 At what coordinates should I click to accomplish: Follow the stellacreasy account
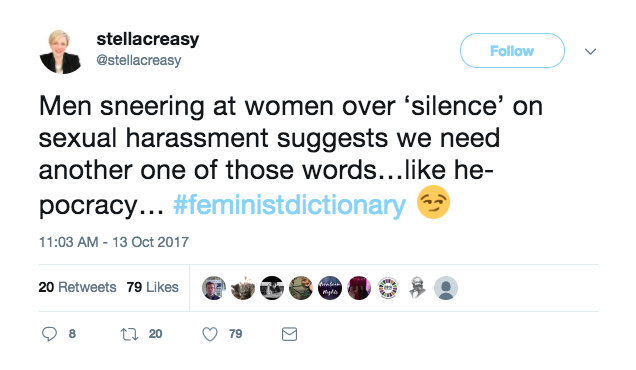[x=512, y=51]
